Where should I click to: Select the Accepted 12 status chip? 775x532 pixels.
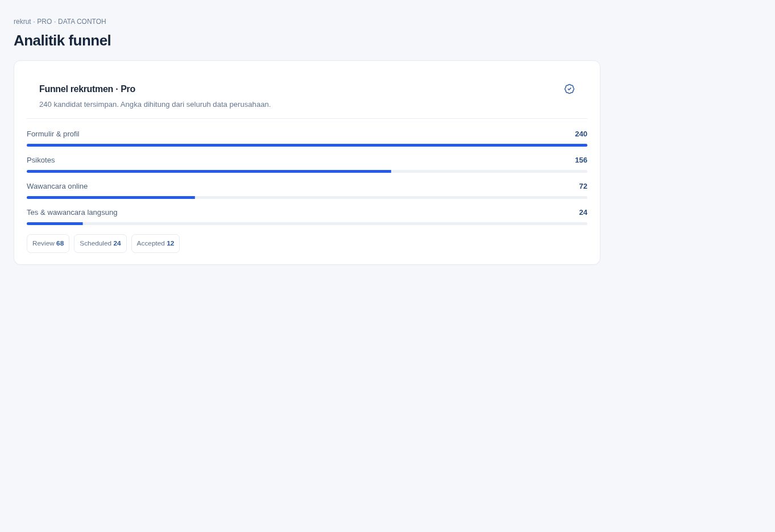155,243
